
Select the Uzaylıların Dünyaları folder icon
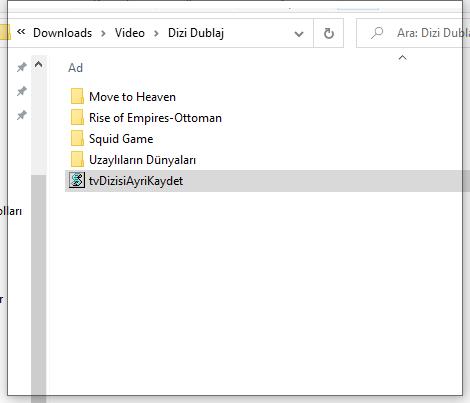(77, 160)
